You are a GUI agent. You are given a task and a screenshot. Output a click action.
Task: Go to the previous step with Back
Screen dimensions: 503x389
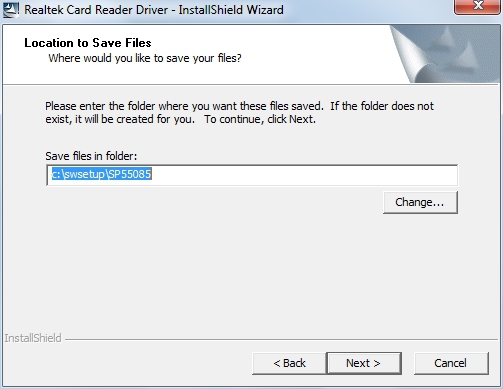click(289, 363)
